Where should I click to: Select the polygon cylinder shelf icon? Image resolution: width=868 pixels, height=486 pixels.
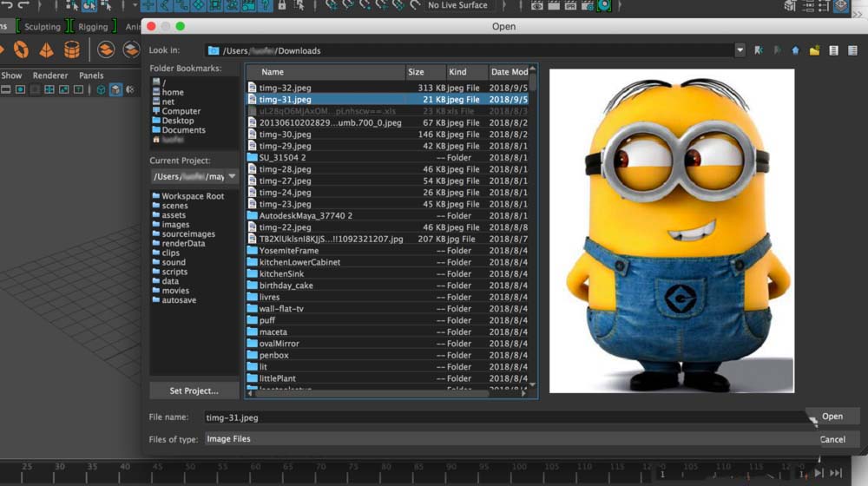click(71, 50)
